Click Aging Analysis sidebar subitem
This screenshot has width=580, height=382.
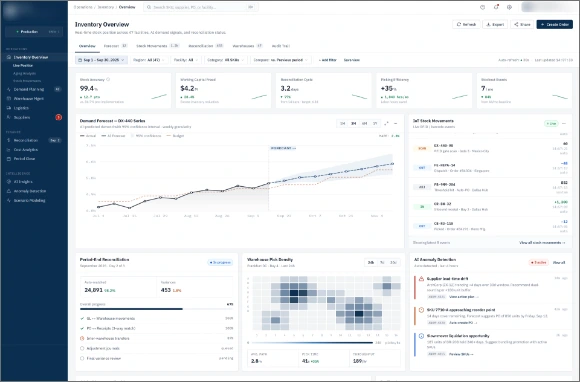point(24,73)
